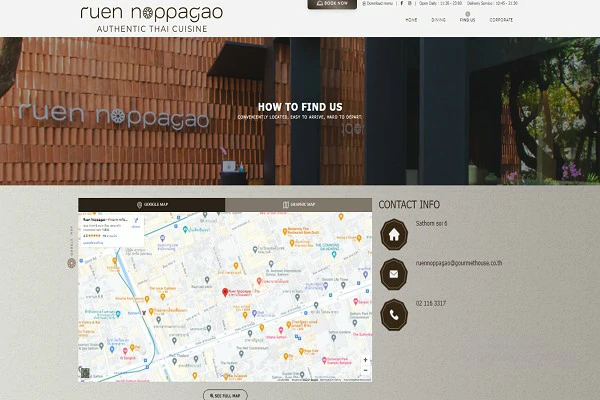Click the home address icon
This screenshot has width=600, height=400.
(394, 234)
